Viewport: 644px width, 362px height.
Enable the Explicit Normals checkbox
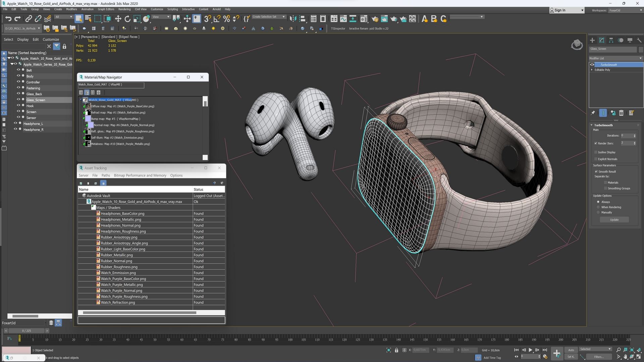(596, 159)
